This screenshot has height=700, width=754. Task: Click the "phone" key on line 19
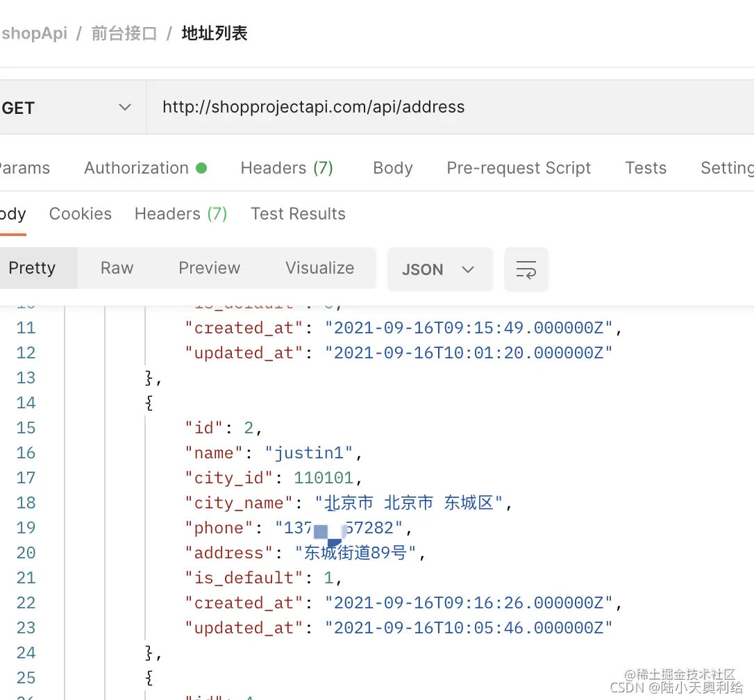pos(219,528)
